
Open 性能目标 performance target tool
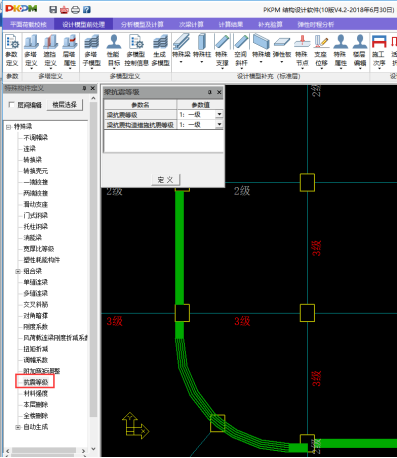114,50
